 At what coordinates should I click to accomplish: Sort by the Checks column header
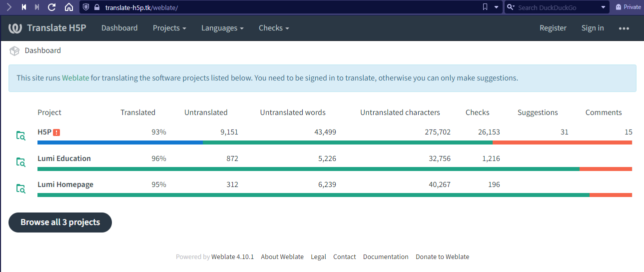point(478,112)
